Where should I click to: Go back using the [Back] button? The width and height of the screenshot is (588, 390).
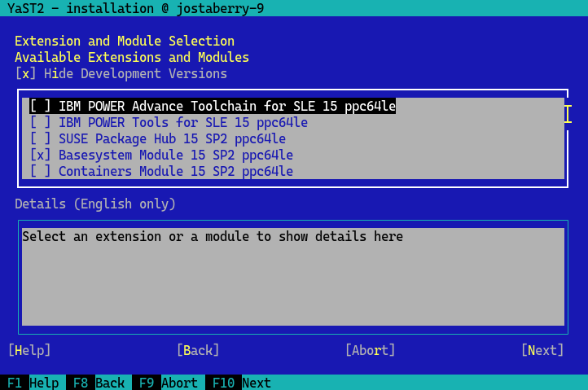(x=198, y=350)
